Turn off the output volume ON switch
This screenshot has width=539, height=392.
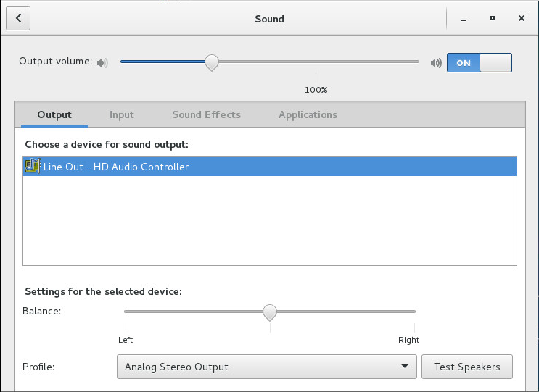(x=479, y=62)
